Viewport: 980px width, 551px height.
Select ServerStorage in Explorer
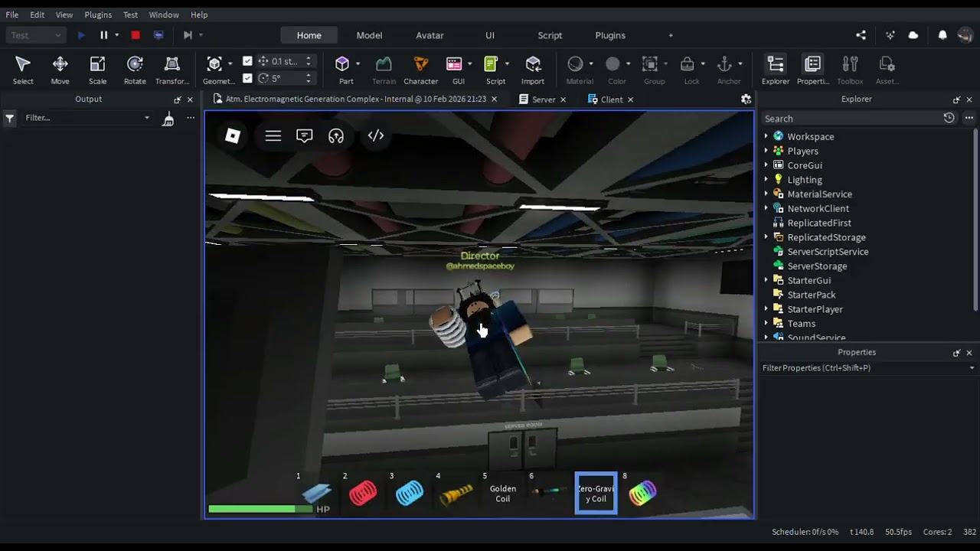click(x=817, y=266)
